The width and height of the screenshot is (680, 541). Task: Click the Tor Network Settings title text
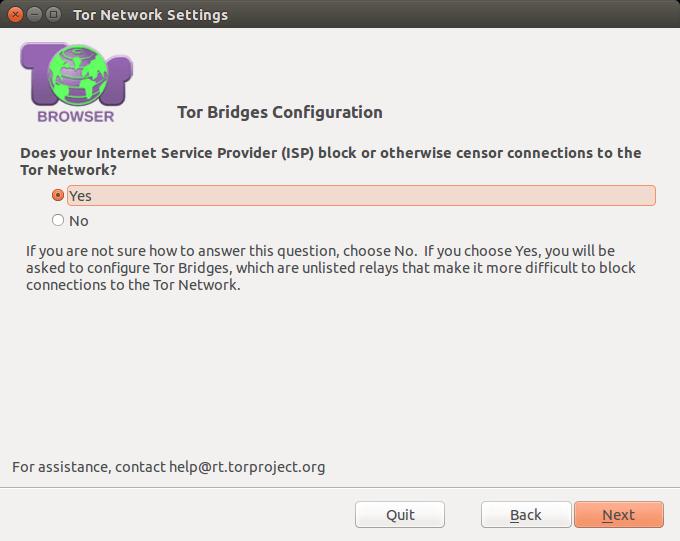click(150, 15)
